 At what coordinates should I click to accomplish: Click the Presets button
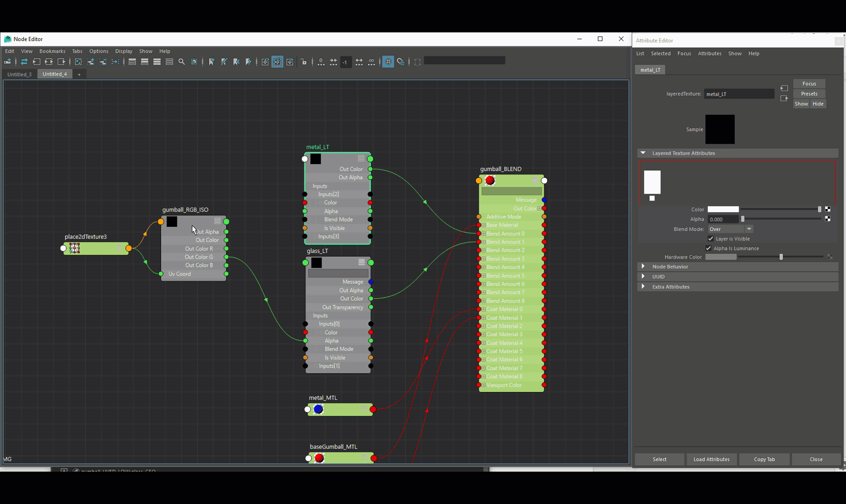click(809, 94)
